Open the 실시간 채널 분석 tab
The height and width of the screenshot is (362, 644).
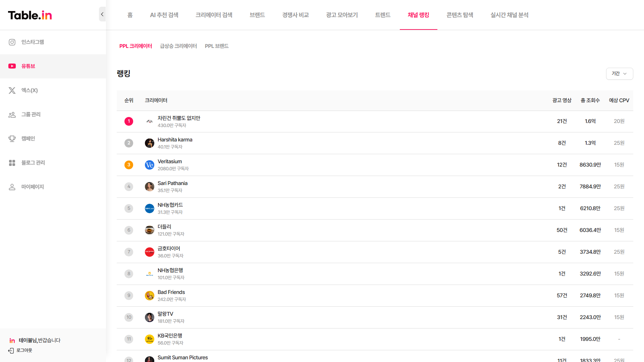pyautogui.click(x=509, y=15)
